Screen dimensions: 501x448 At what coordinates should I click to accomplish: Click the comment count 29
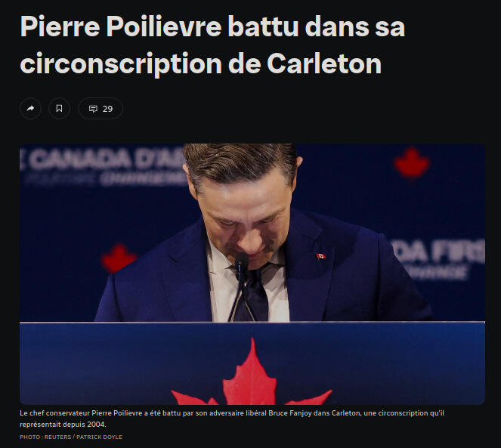point(107,109)
